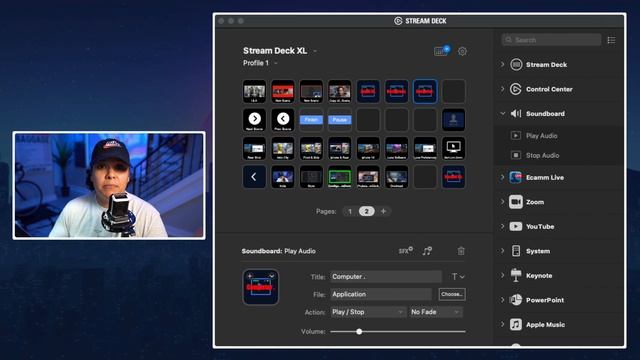The image size is (640, 360).
Task: Click the Apple Music note icon
Action: point(516,324)
